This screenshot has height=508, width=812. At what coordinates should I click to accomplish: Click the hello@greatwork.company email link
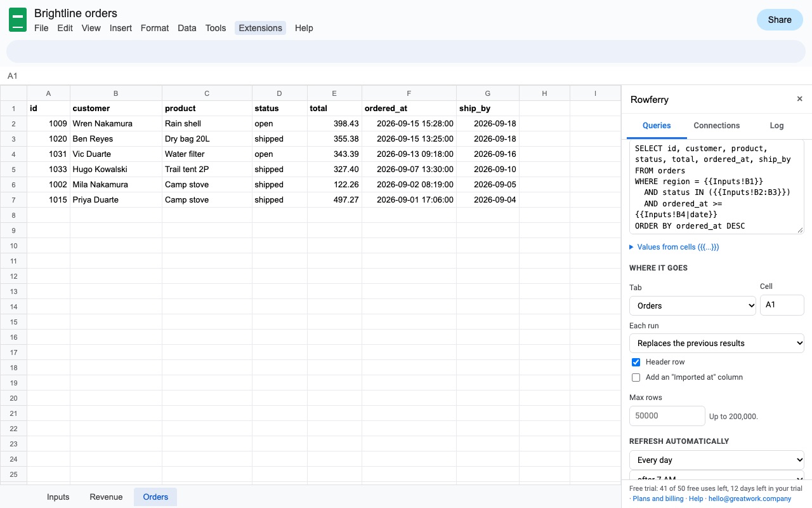pos(750,498)
